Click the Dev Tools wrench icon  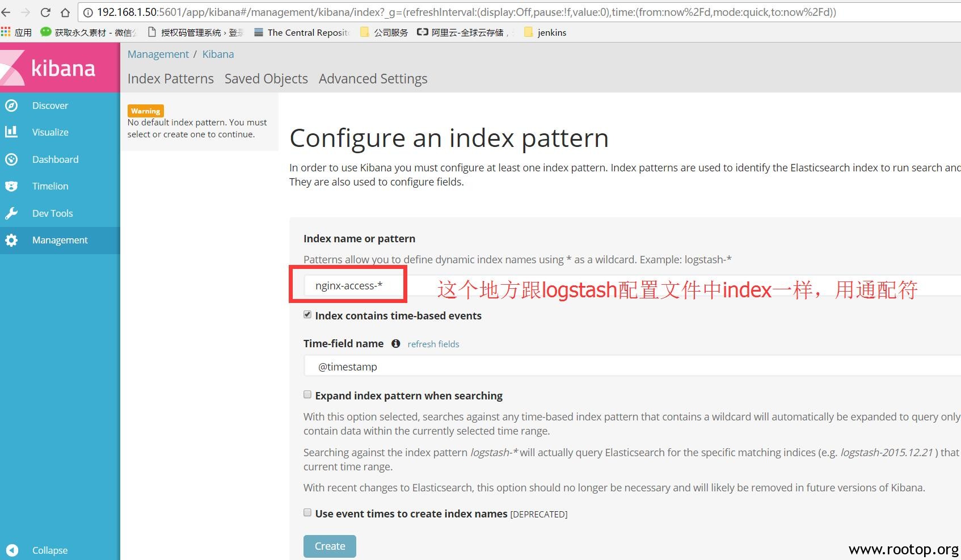tap(11, 213)
